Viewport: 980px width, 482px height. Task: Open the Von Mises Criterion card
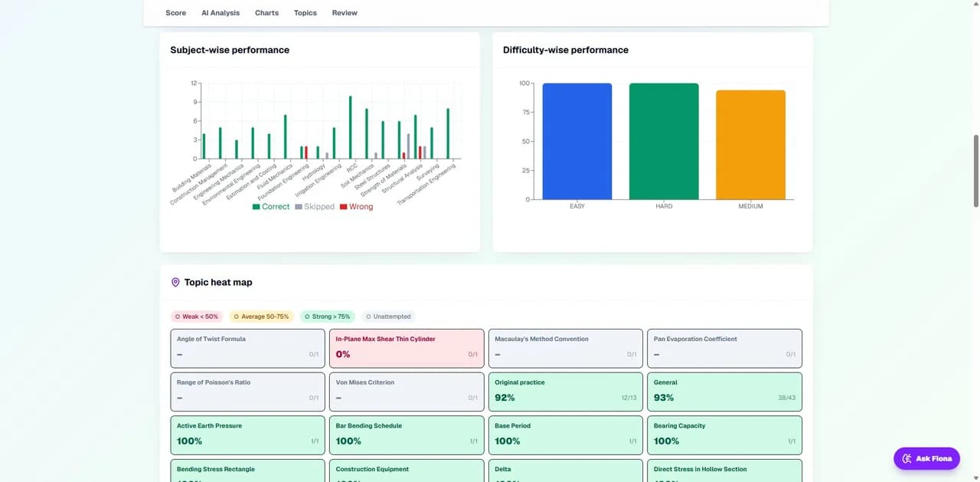(407, 392)
